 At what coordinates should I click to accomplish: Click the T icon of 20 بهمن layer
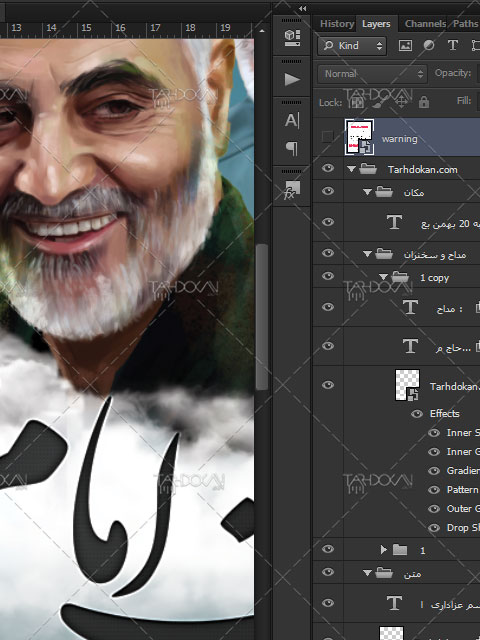pos(394,222)
